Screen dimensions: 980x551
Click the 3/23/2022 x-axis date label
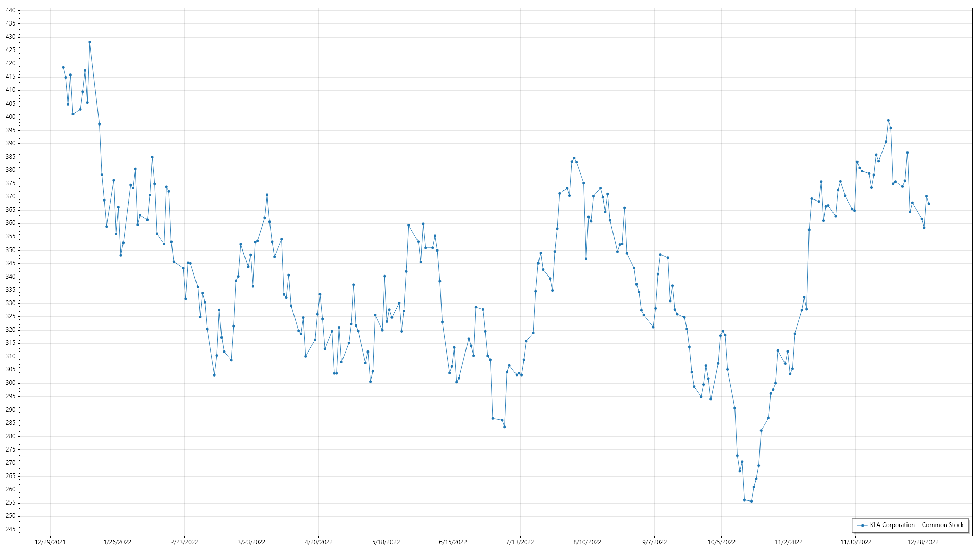(252, 542)
